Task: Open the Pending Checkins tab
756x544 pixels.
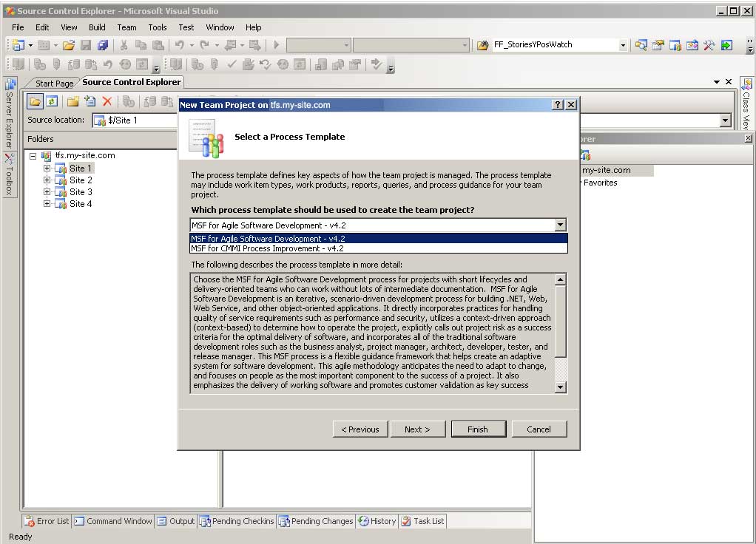Action: click(x=237, y=521)
